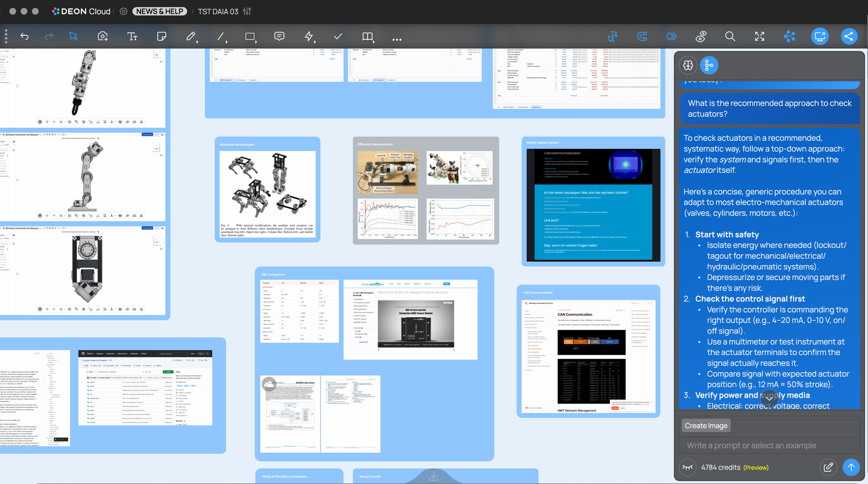Select the IMU Comparison table image

pos(299,311)
